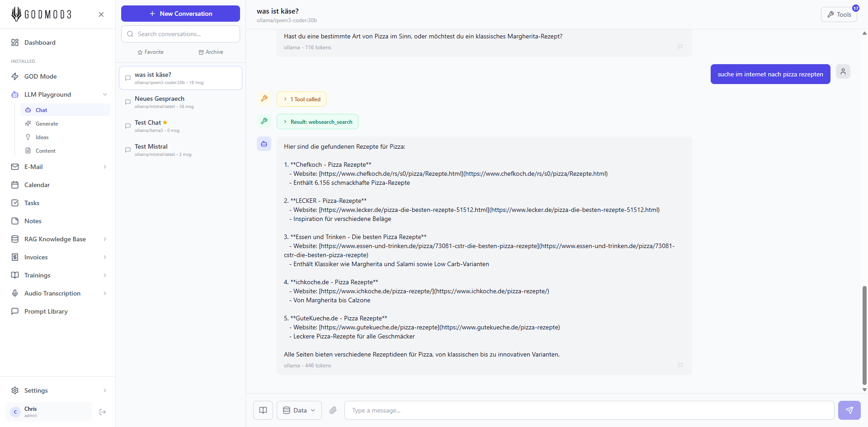The width and height of the screenshot is (868, 427).
Task: Flag the 446 tokens assistant message
Action: pyautogui.click(x=680, y=365)
